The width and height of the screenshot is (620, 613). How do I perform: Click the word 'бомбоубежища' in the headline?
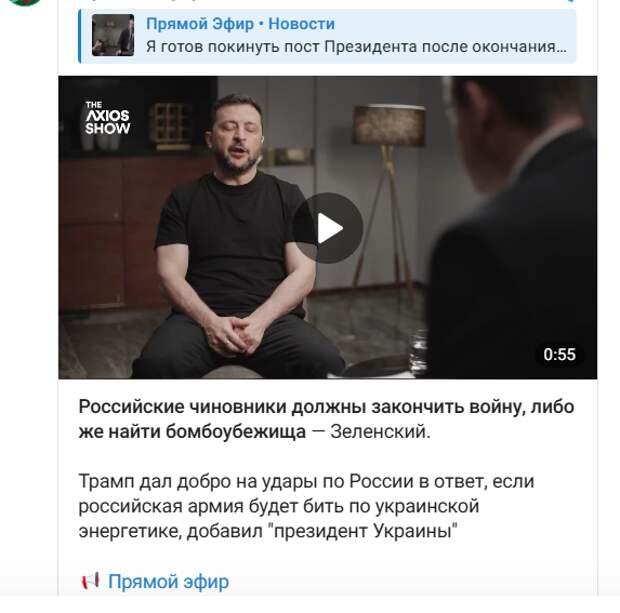pyautogui.click(x=236, y=431)
